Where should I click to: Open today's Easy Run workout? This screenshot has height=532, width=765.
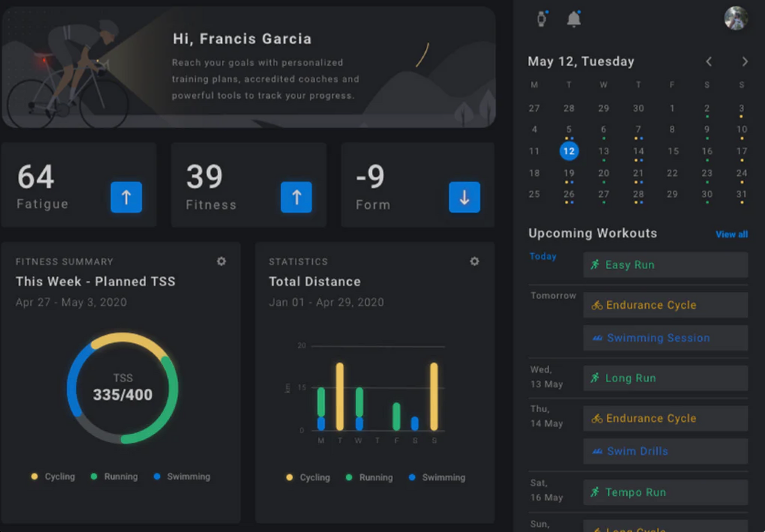(x=665, y=265)
